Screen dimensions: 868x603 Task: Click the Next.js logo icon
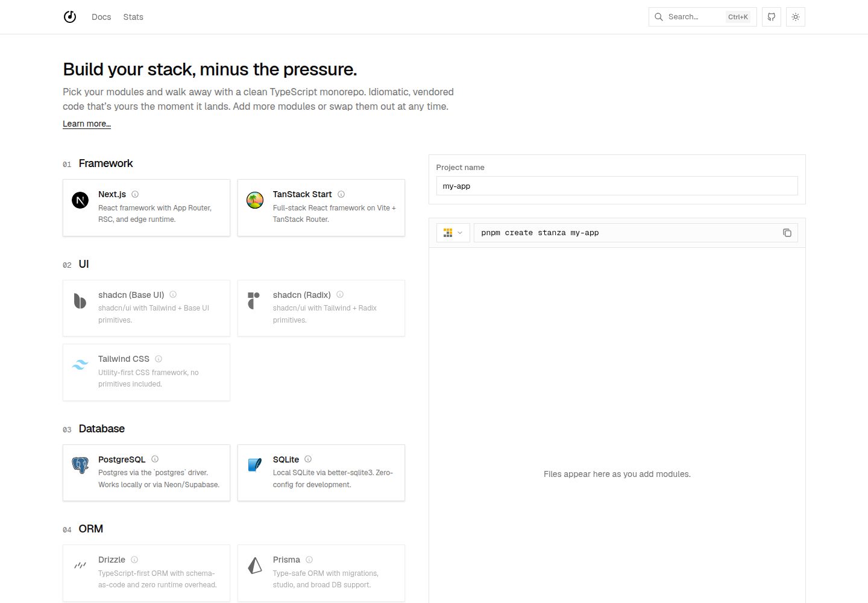80,200
